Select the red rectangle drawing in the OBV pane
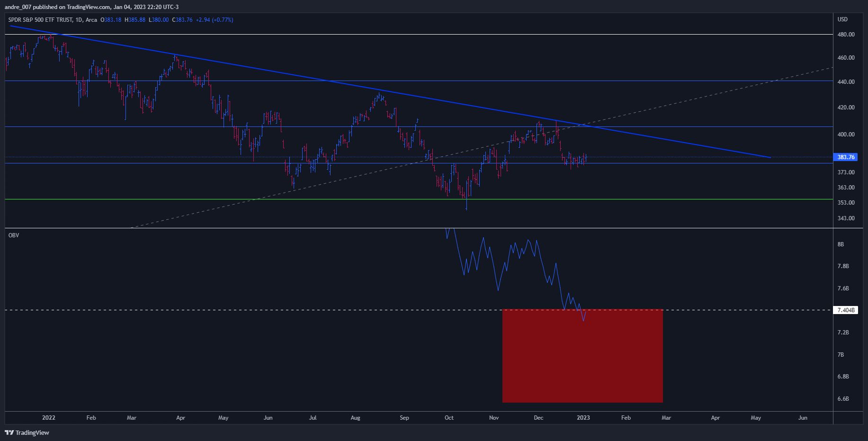The width and height of the screenshot is (868, 441). [x=582, y=356]
